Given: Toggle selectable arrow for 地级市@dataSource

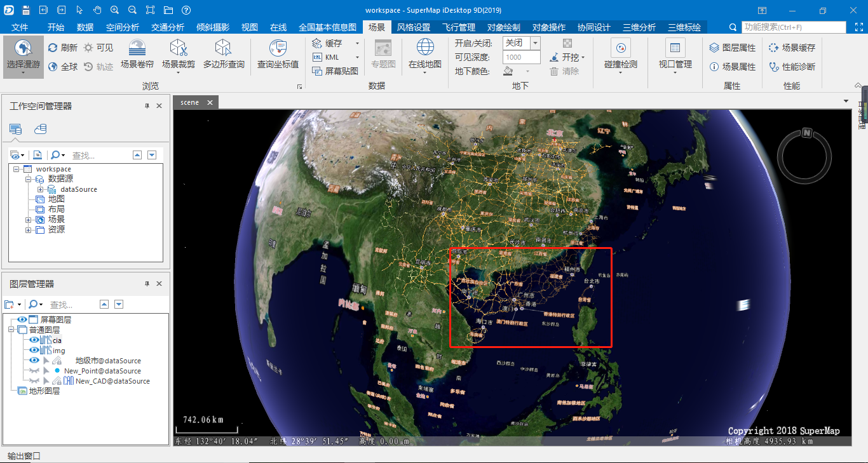Looking at the screenshot, I should 46,361.
